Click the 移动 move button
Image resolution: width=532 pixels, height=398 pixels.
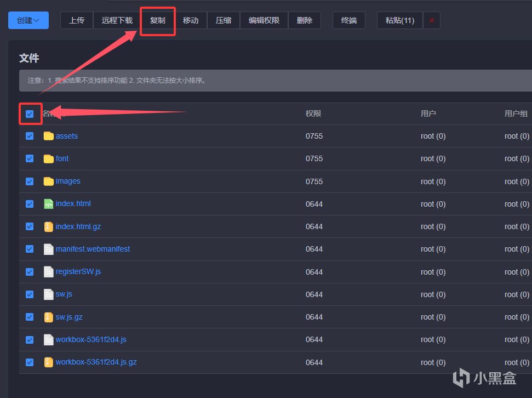coord(191,20)
